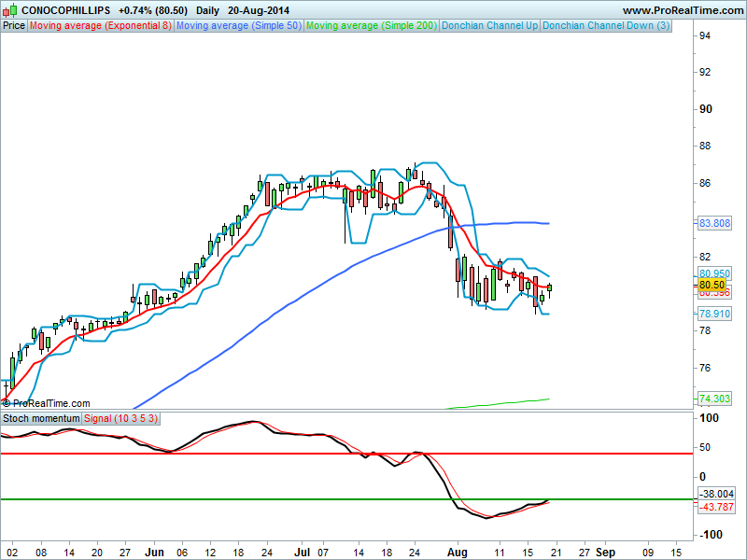The image size is (747, 560).
Task: Click the yellow 80.50 current price tag
Action: pos(712,285)
